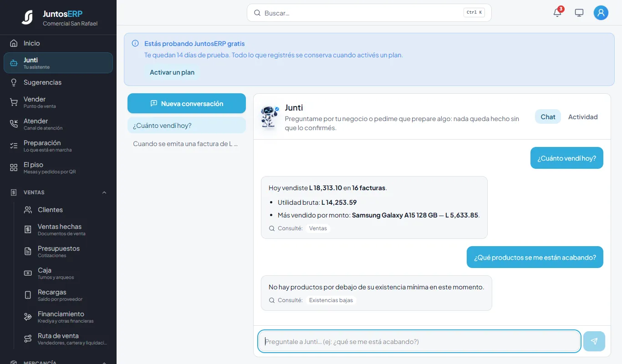The width and height of the screenshot is (622, 364).
Task: Click the 'Preguntale a Junti' message input
Action: point(419,341)
